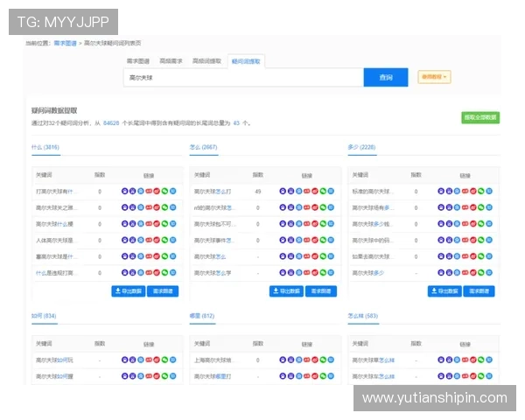Switch to the 高频词提取 tab
The image size is (525, 420).
[x=206, y=61]
